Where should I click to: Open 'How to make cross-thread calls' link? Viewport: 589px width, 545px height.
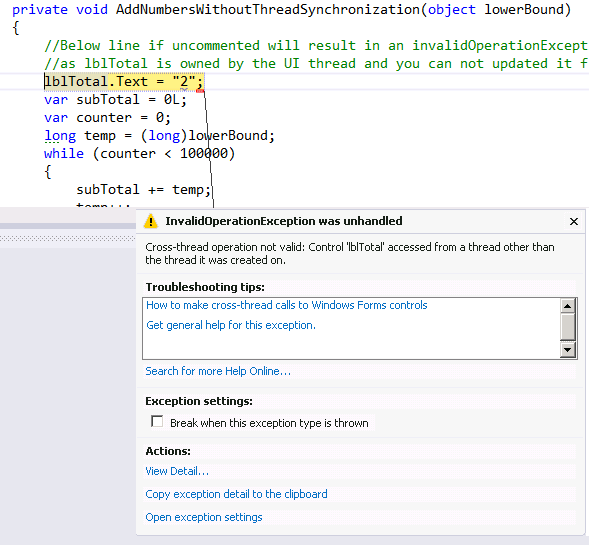pos(287,305)
